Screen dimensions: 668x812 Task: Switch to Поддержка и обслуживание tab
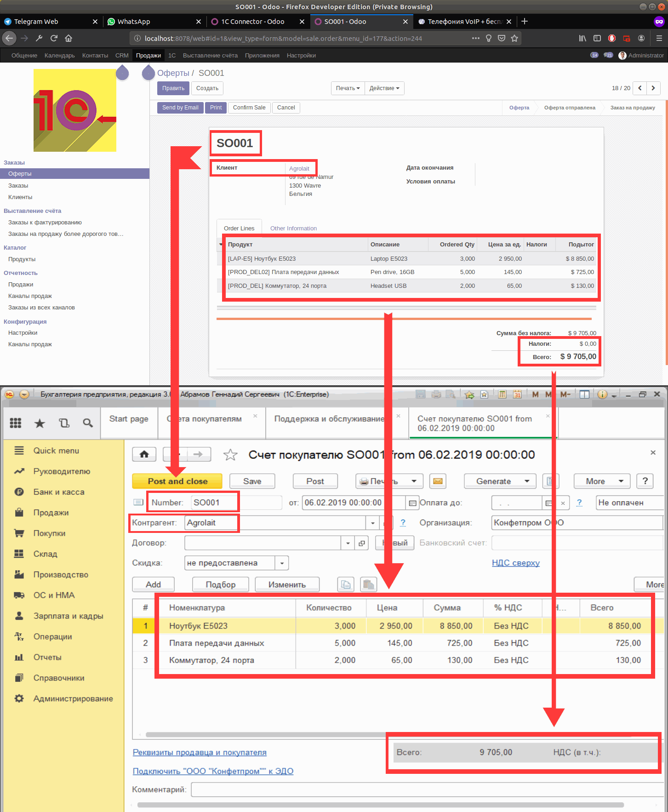tap(329, 419)
